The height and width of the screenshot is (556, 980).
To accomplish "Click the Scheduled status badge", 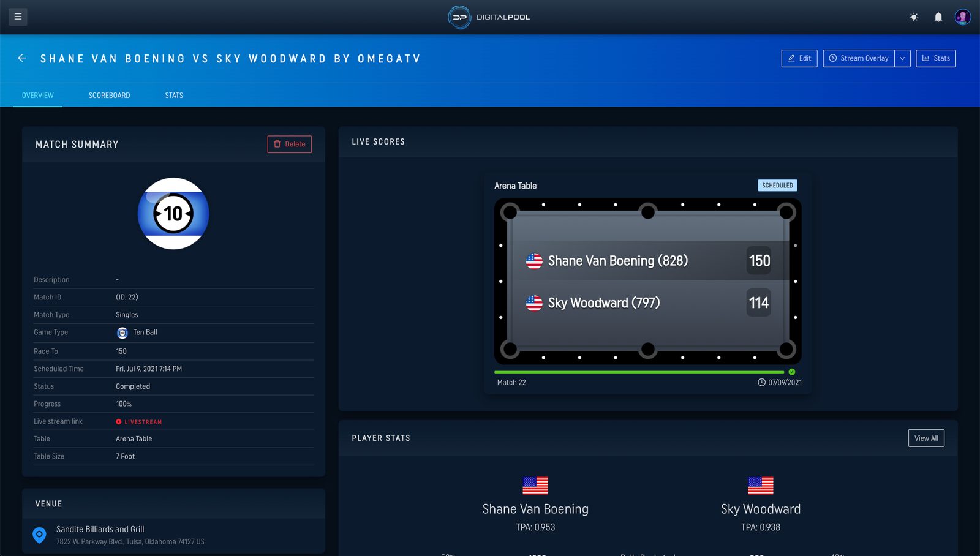I will 777,186.
